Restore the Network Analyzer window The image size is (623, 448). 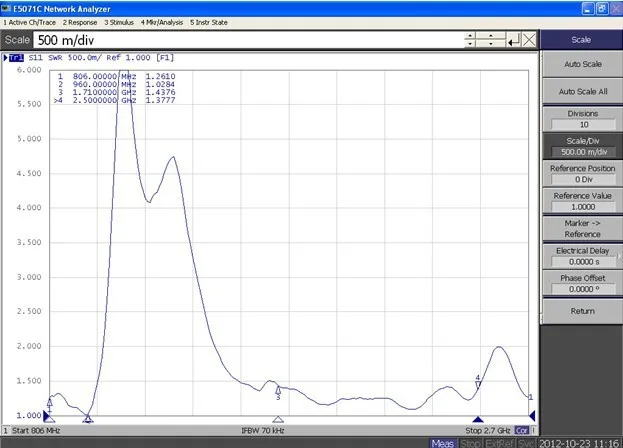602,8
